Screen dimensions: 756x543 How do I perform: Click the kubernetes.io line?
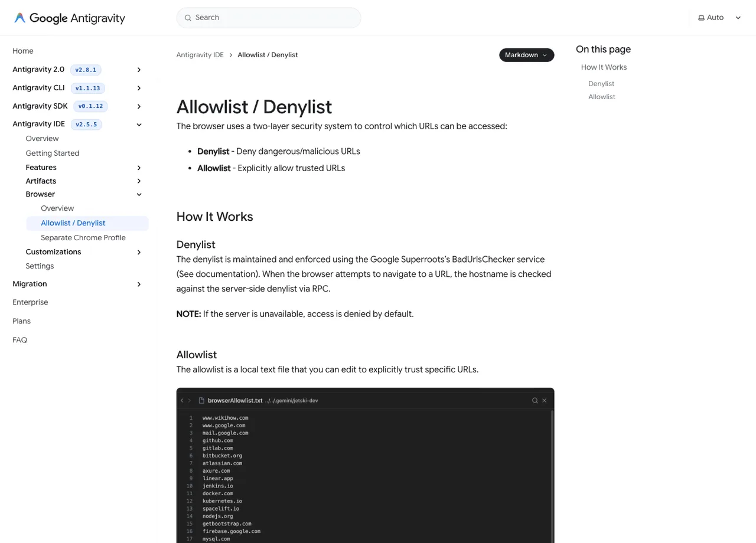(222, 501)
